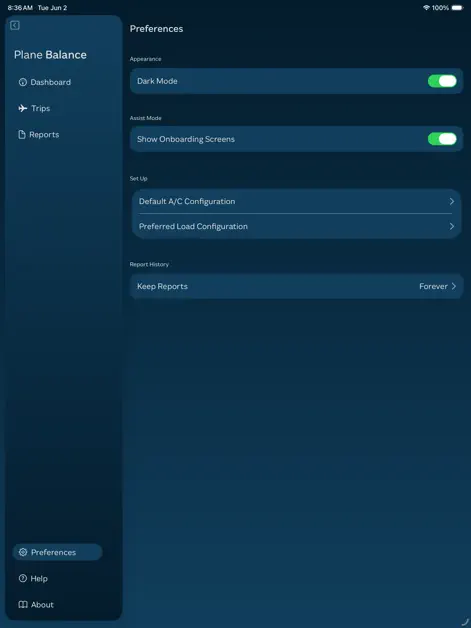Viewport: 471px width, 628px height.
Task: Tap the Wi-Fi status icon
Action: pos(427,8)
